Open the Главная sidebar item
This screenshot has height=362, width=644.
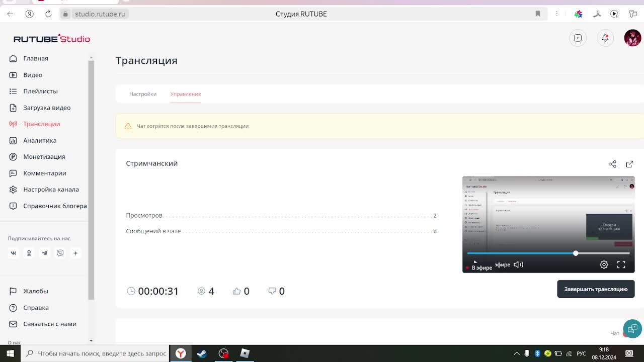pos(35,58)
